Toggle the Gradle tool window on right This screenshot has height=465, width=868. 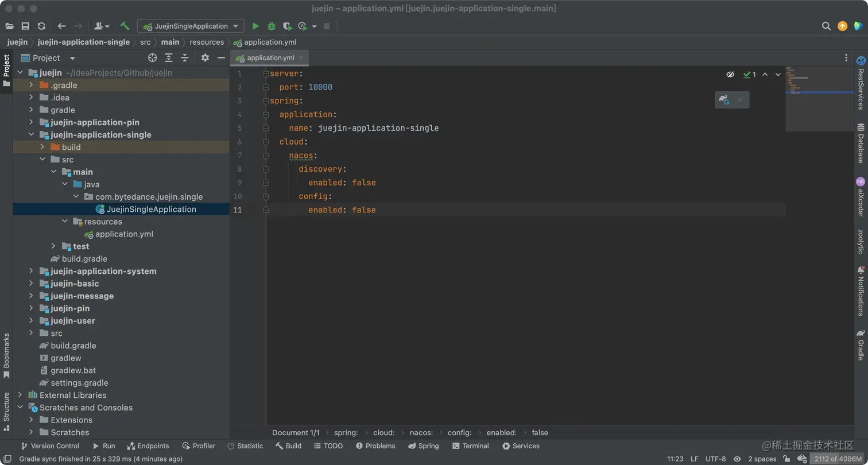point(861,344)
